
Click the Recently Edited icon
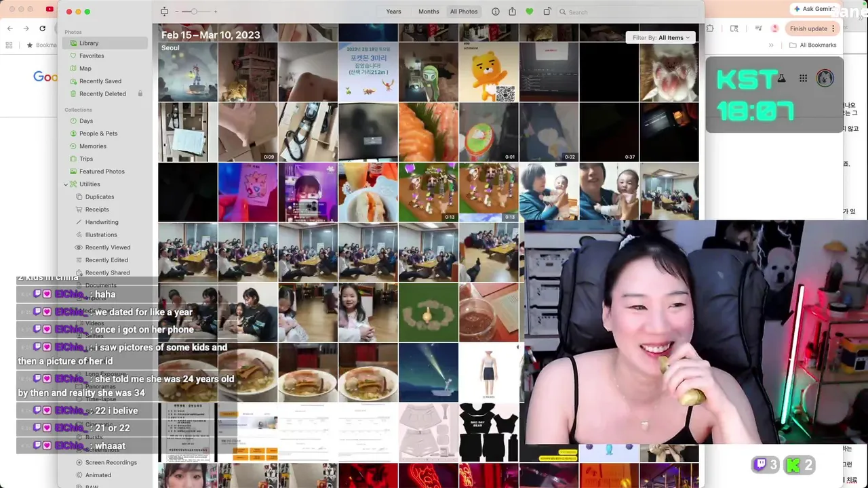79,260
